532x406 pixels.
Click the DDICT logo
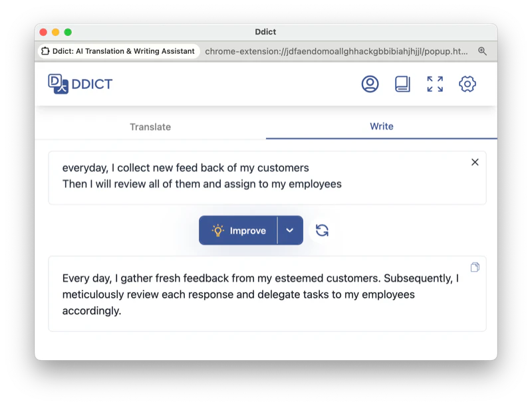click(x=80, y=84)
